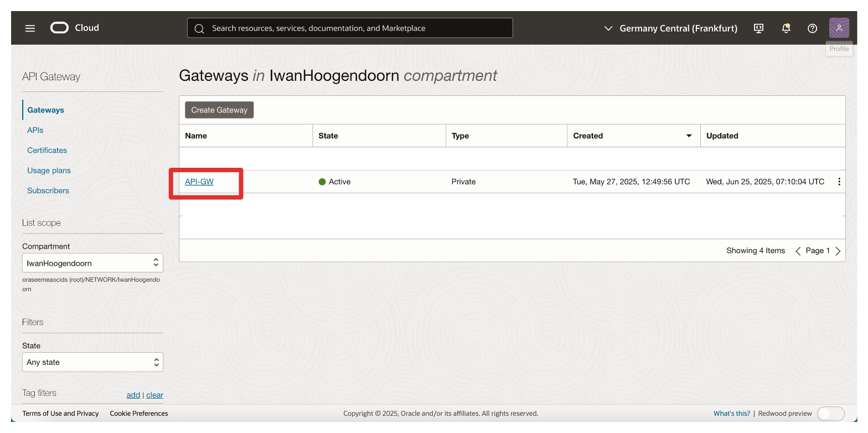Open the notifications bell

click(x=786, y=28)
